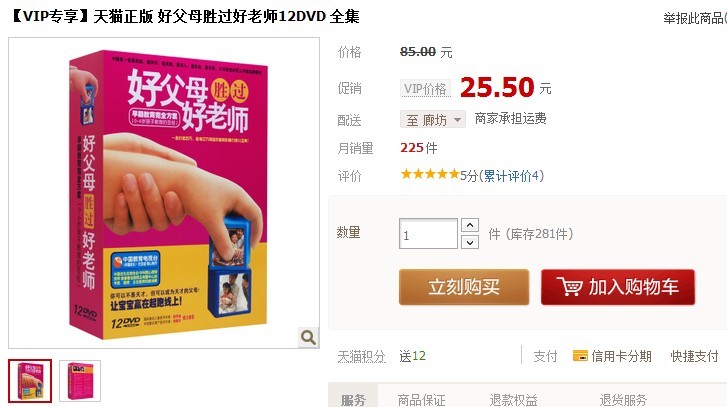Open the 累计评价4 reviews link
Image resolution: width=727 pixels, height=407 pixels.
click(x=511, y=176)
